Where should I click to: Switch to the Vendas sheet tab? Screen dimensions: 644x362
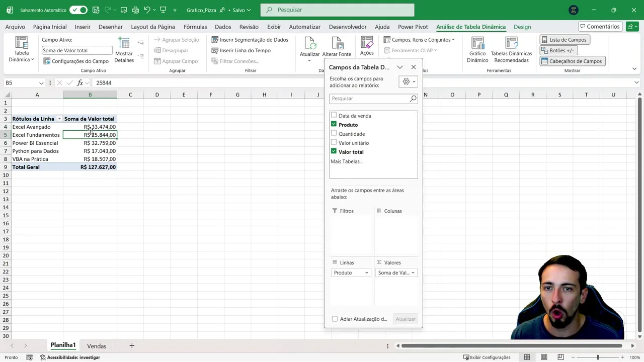(97, 346)
